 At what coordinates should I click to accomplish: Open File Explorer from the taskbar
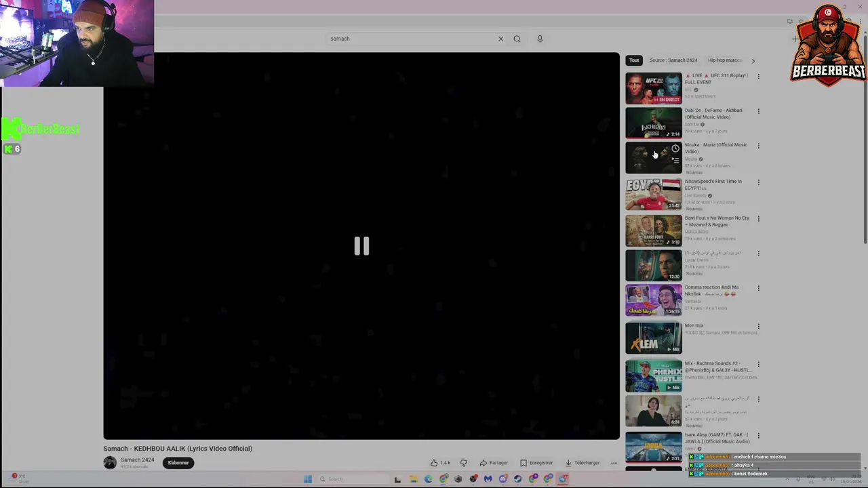point(413,479)
